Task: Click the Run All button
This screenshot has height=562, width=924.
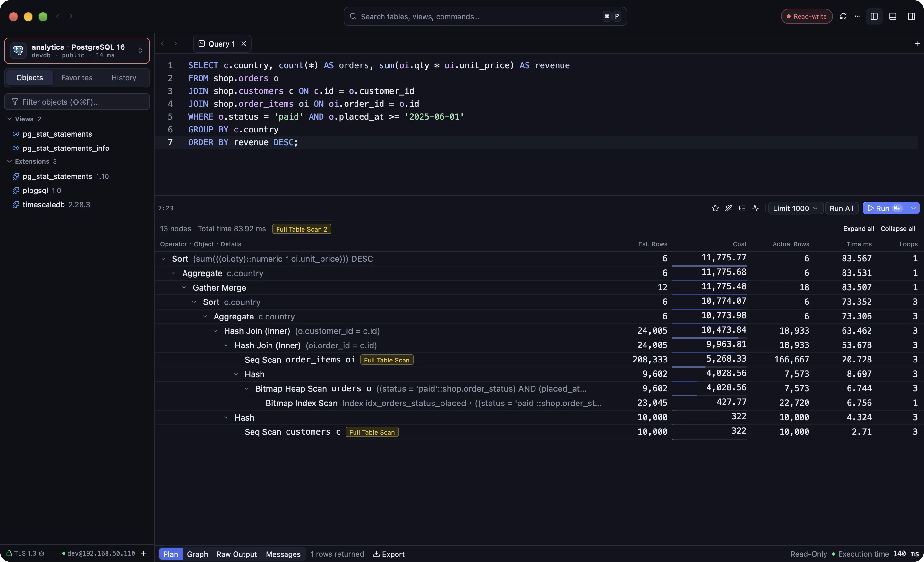Action: pos(841,208)
